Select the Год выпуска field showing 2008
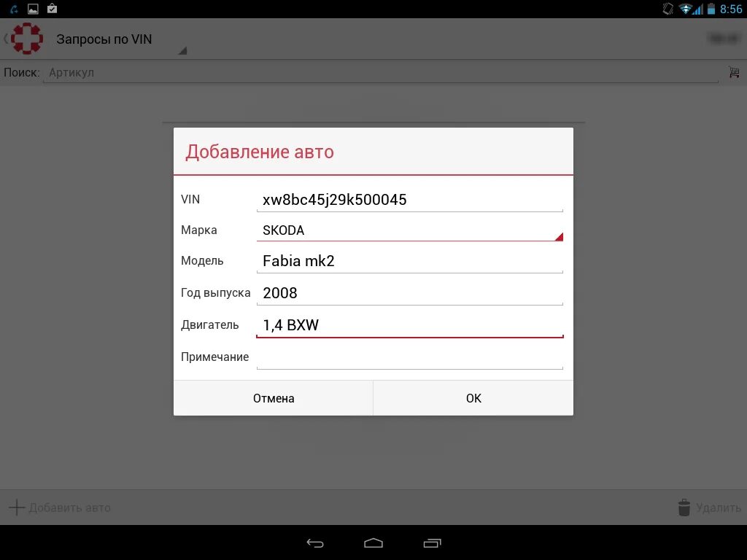 [x=410, y=292]
